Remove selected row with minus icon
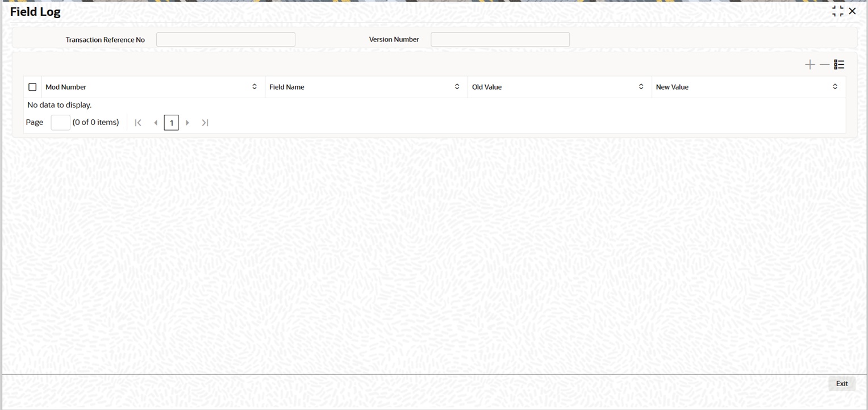Screen dimensions: 868x410 (x=824, y=65)
